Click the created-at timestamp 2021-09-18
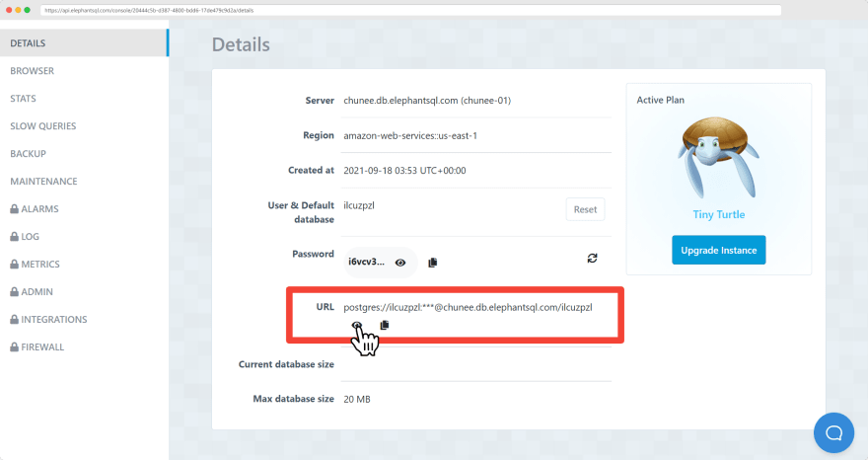The width and height of the screenshot is (868, 460). [404, 171]
